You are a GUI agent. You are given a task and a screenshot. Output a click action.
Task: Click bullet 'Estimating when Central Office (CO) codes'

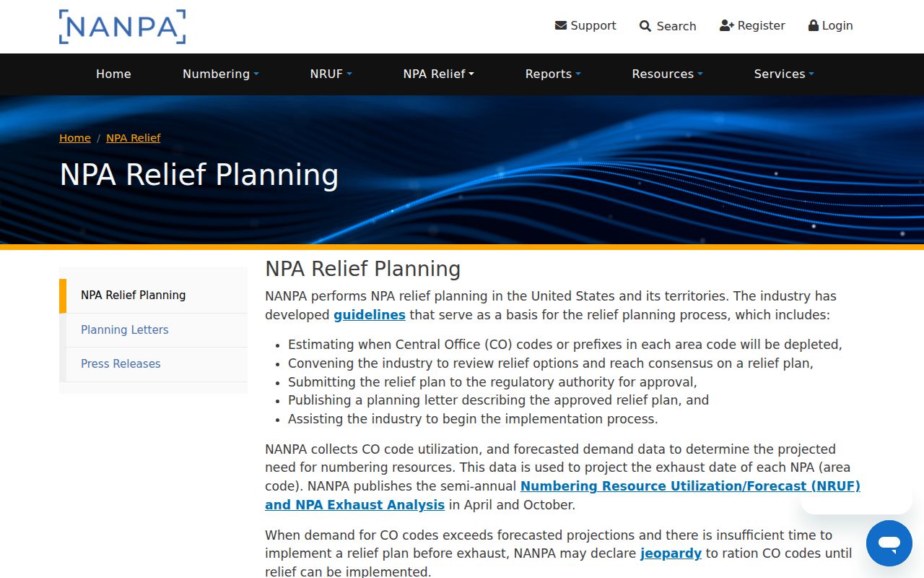click(x=565, y=345)
